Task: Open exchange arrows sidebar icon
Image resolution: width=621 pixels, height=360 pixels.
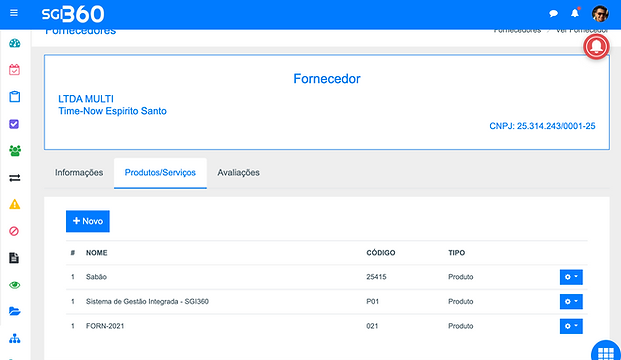Action: coord(15,178)
